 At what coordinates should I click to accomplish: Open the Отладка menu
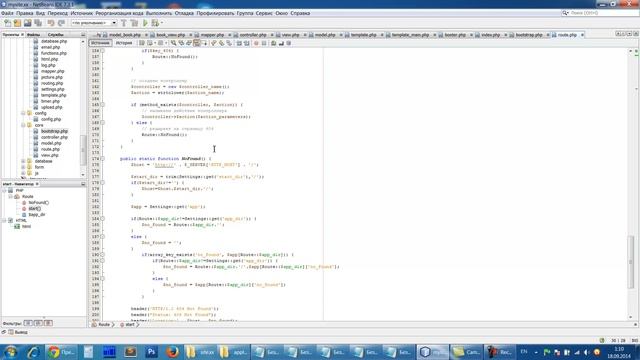coord(184,13)
